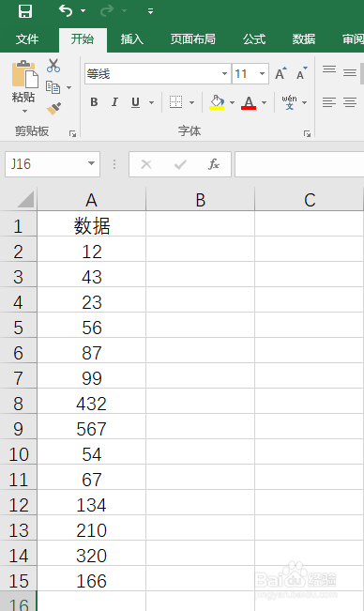This screenshot has width=364, height=611.
Task: Click cell with value 99
Action: 92,377
